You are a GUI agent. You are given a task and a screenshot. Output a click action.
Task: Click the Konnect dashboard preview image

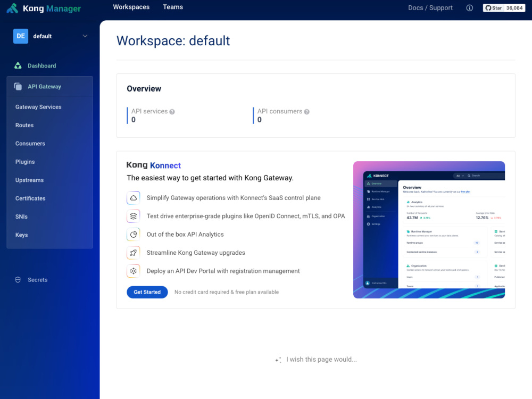429,229
